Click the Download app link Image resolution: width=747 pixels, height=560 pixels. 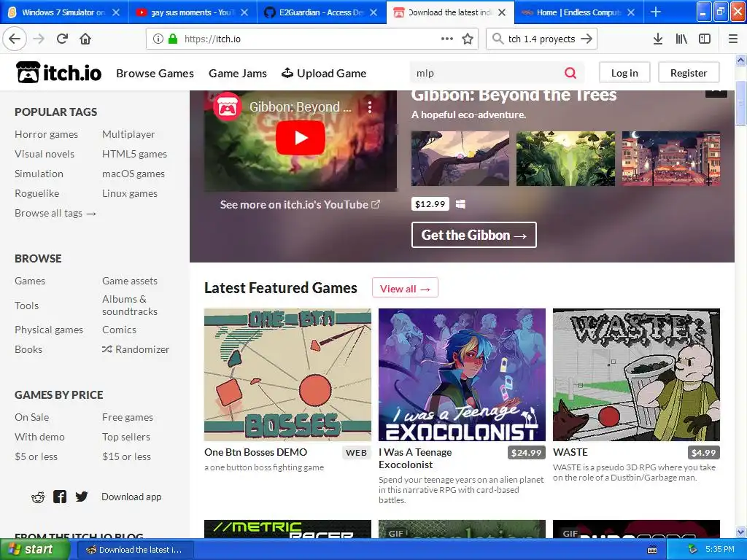tap(131, 497)
